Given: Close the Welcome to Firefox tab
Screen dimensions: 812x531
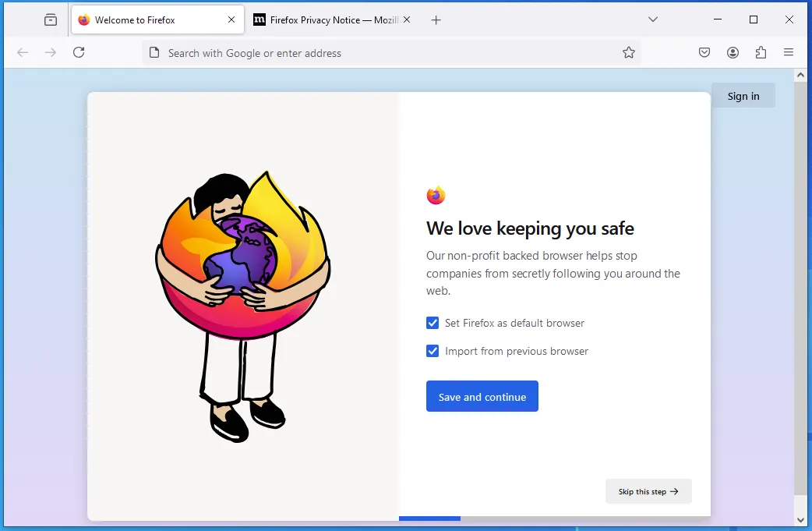Looking at the screenshot, I should [231, 19].
